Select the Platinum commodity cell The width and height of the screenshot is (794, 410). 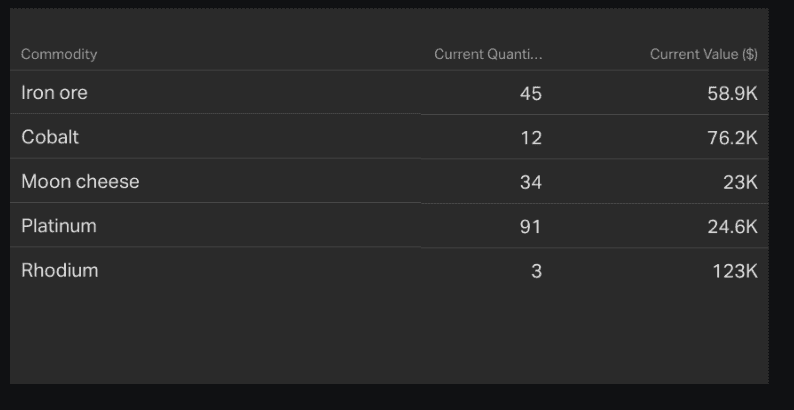click(x=59, y=226)
